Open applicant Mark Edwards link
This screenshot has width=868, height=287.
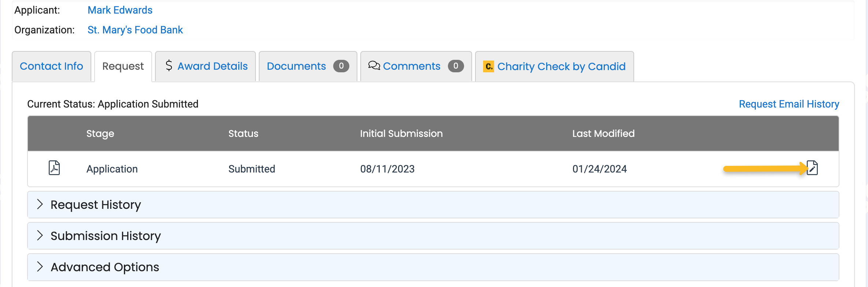pyautogui.click(x=120, y=10)
